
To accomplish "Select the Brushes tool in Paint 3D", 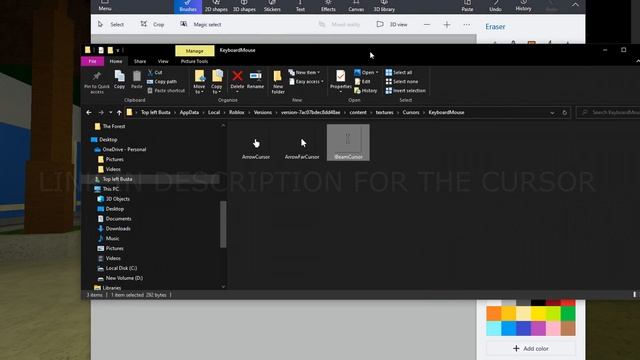I will (x=188, y=6).
